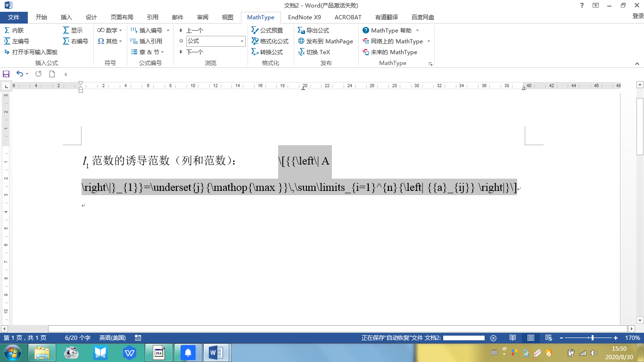Undo the last action
This screenshot has height=362, width=644.
click(20, 74)
